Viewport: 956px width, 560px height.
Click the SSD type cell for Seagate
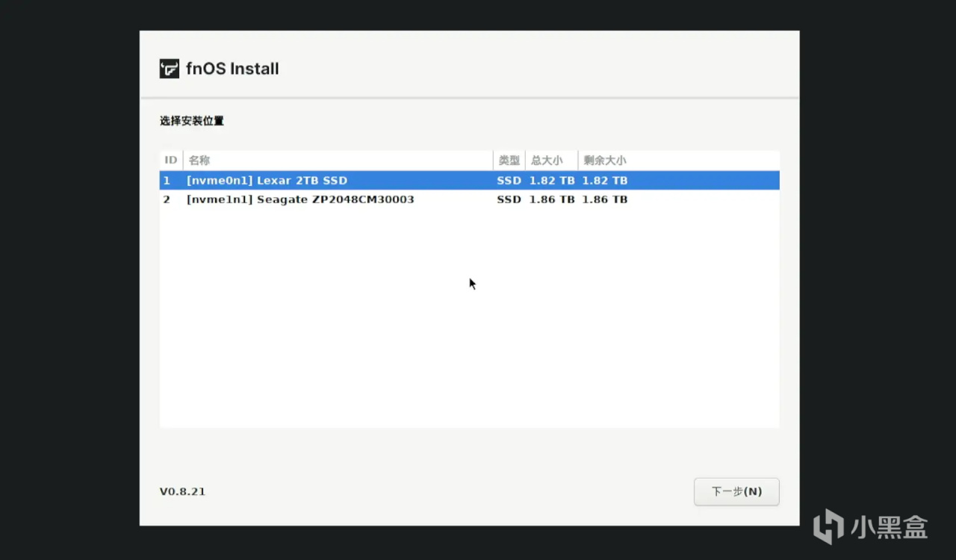(509, 200)
